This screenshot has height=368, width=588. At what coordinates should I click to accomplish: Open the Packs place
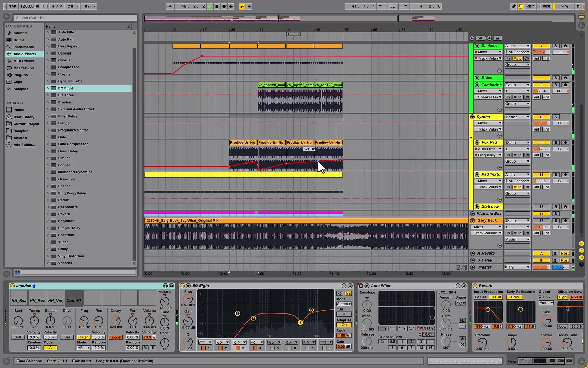19,110
